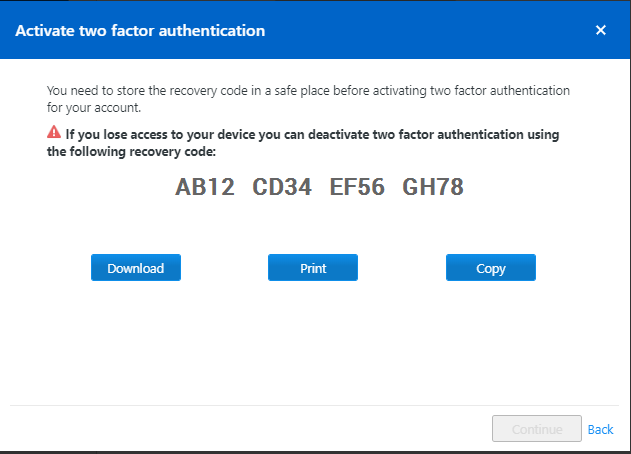Viewport: 631px width, 454px height.
Task: Copy the recovery code to clipboard
Action: 491,268
